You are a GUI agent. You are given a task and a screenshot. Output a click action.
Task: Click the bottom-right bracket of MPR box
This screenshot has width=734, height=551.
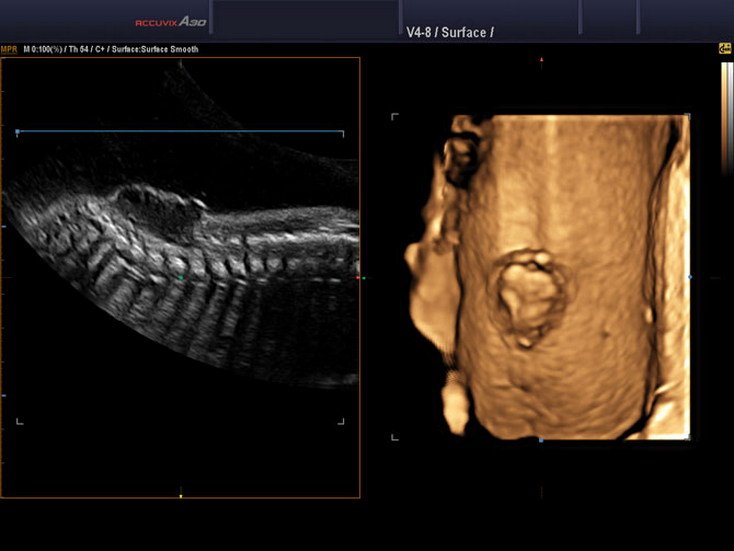[341, 421]
